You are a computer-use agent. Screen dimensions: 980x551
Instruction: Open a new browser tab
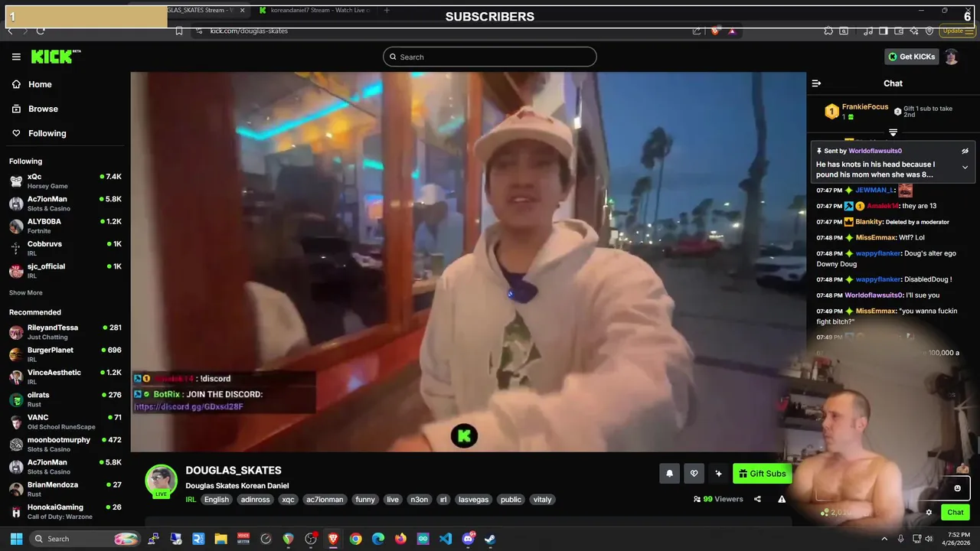click(x=387, y=10)
